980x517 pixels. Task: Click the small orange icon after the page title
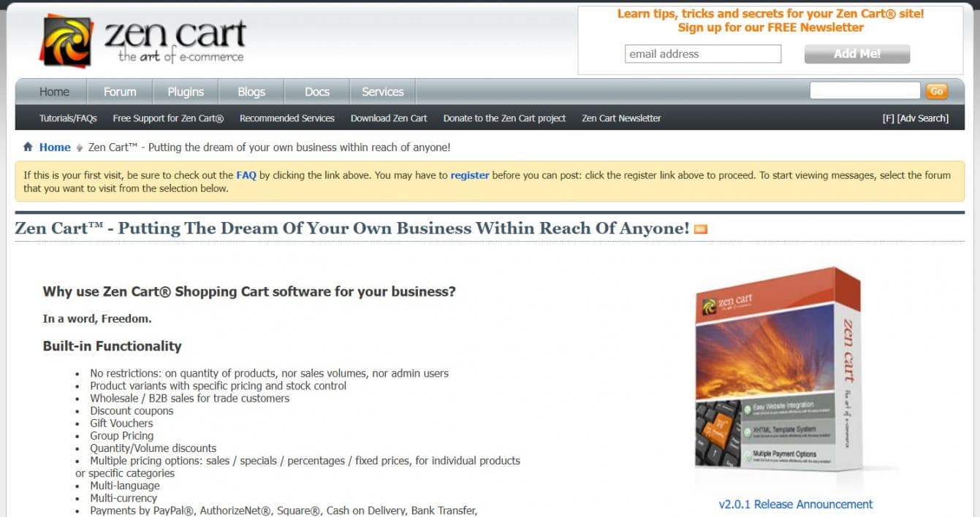(700, 229)
